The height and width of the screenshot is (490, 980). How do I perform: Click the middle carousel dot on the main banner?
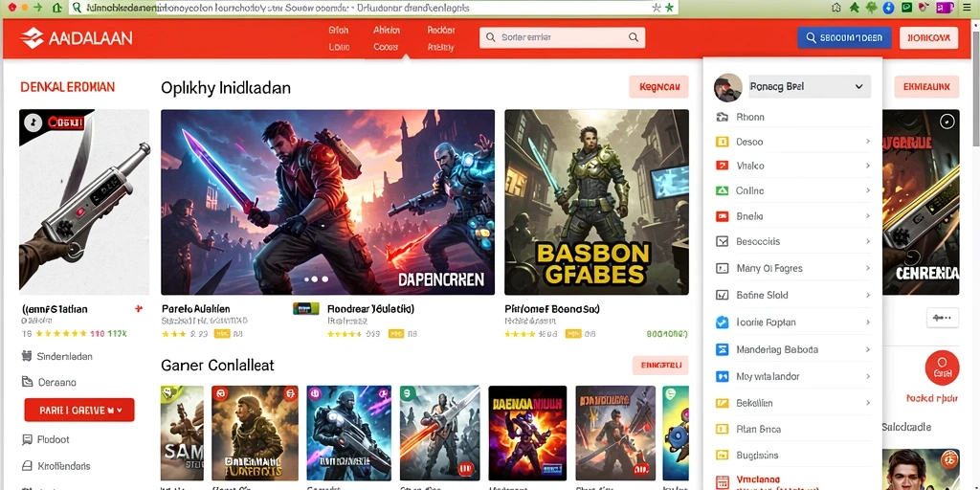pos(316,279)
